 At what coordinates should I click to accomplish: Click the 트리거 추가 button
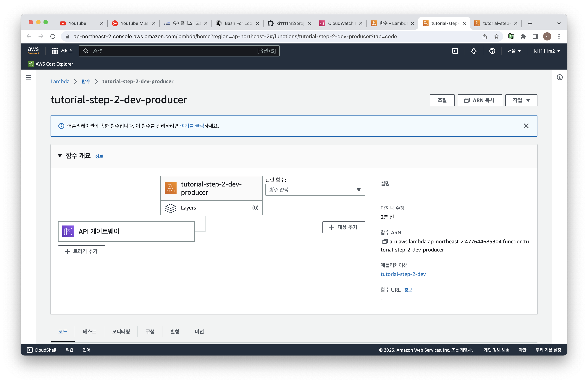(82, 251)
